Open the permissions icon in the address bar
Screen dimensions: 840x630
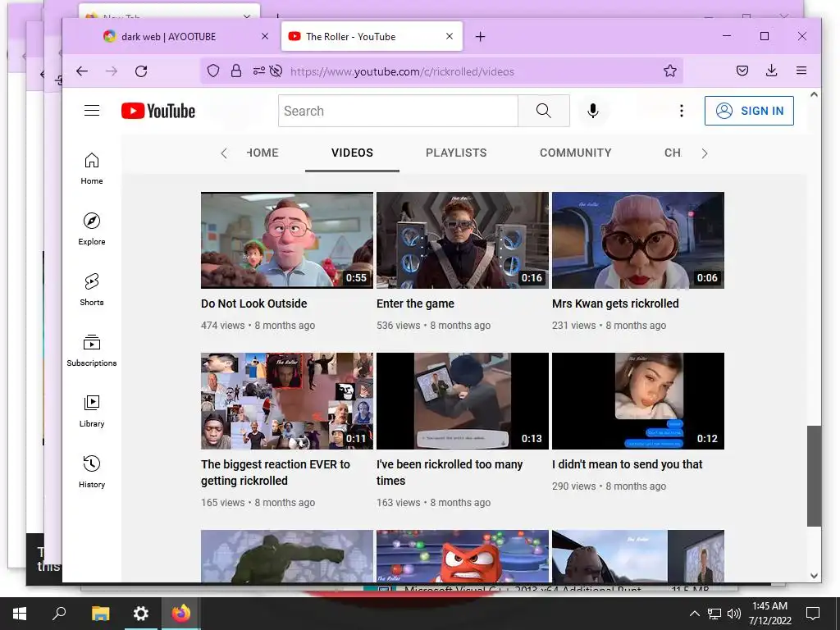258,71
